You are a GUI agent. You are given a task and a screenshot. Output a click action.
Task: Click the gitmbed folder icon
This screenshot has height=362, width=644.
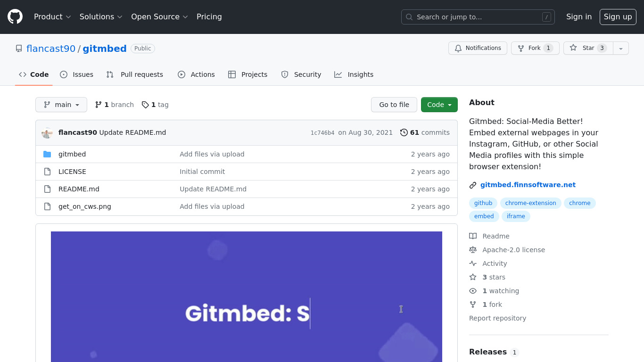pos(47,154)
